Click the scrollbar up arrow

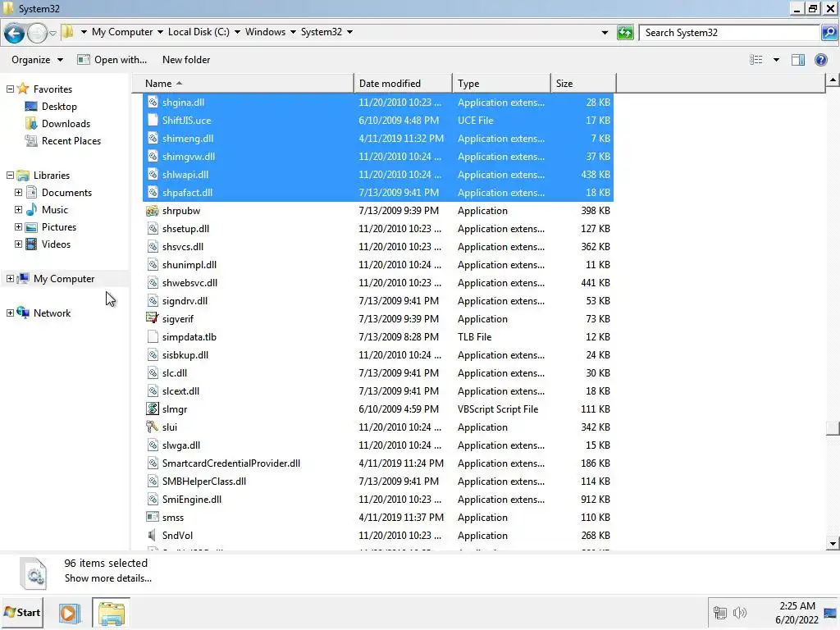(x=833, y=81)
